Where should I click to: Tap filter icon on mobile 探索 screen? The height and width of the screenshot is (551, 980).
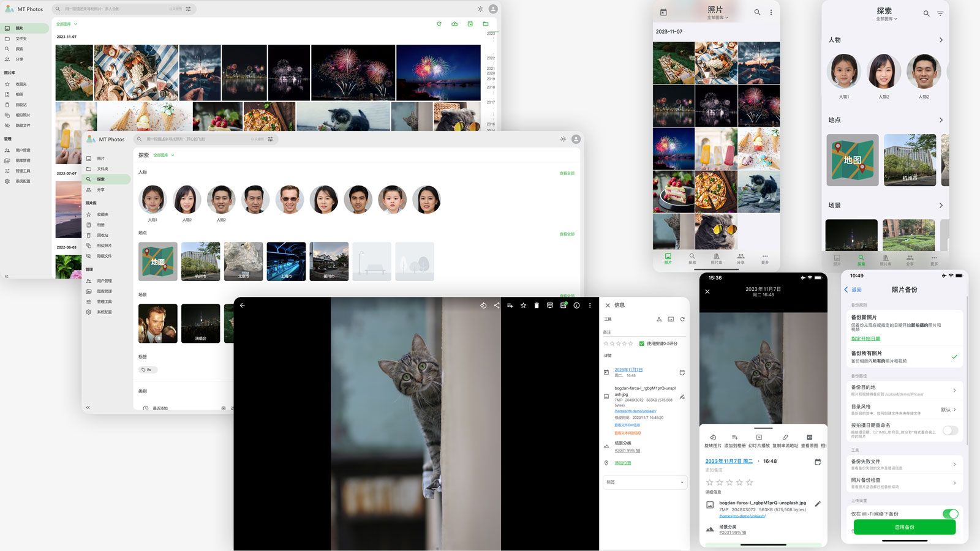[x=940, y=13]
